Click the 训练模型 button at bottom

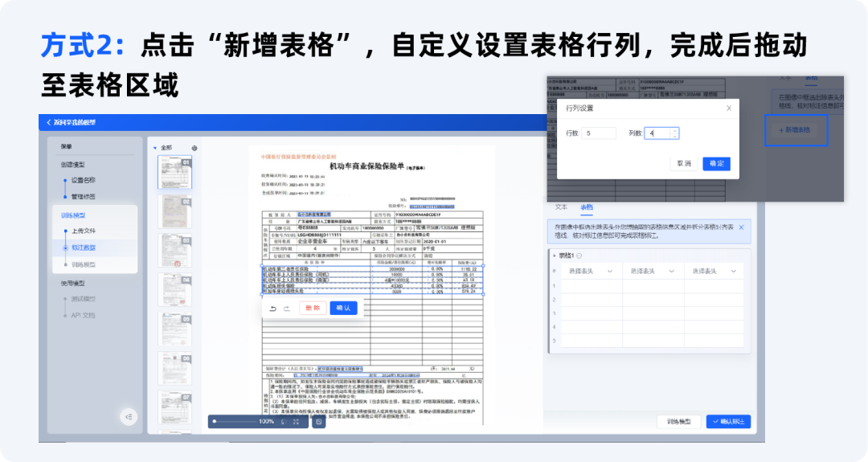[x=679, y=422]
